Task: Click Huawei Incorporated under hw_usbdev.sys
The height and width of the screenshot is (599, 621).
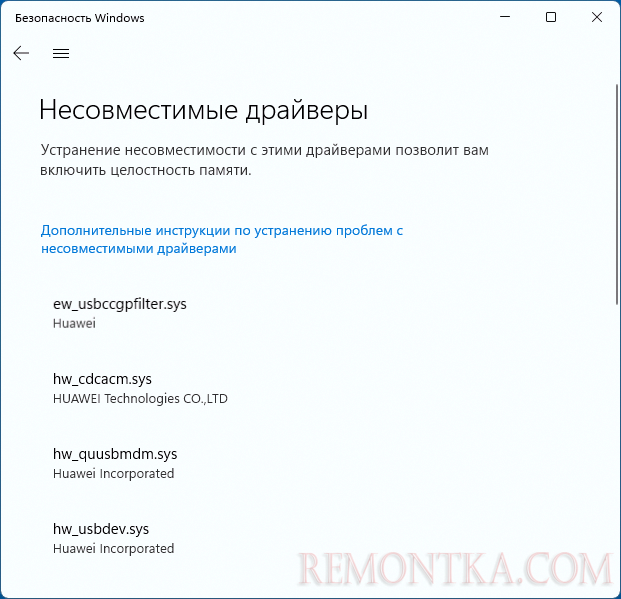Action: pyautogui.click(x=113, y=548)
